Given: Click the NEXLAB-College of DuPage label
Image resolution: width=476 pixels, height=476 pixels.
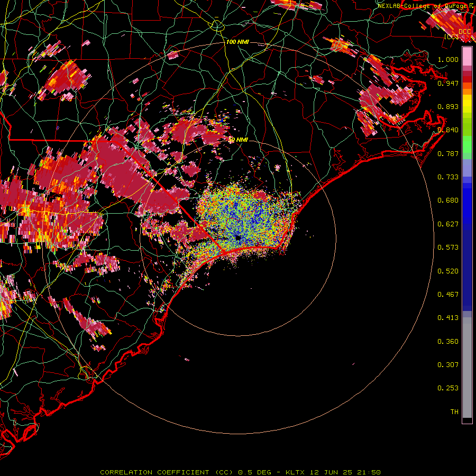Looking at the screenshot, I should [x=423, y=6].
